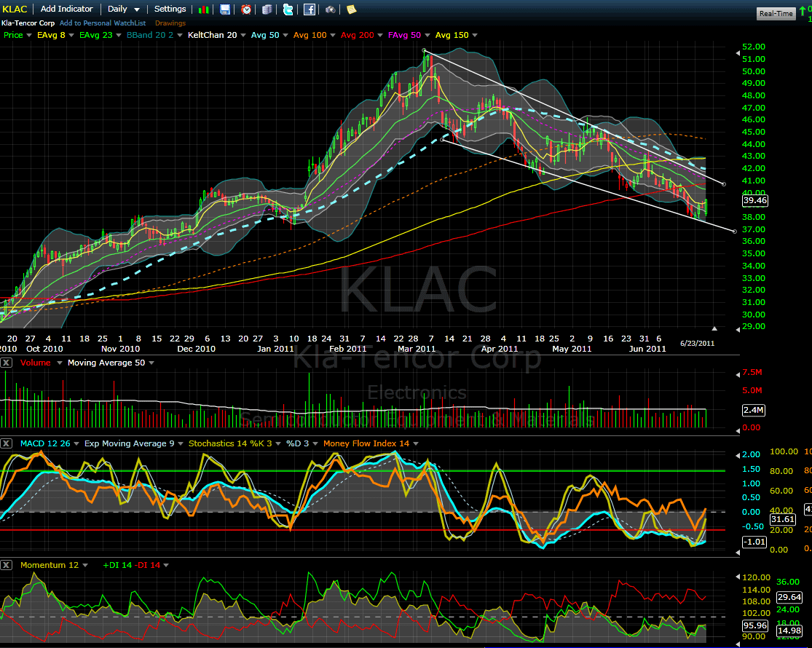Click the Momentum value label 95.96
The width and height of the screenshot is (812, 648).
point(755,625)
